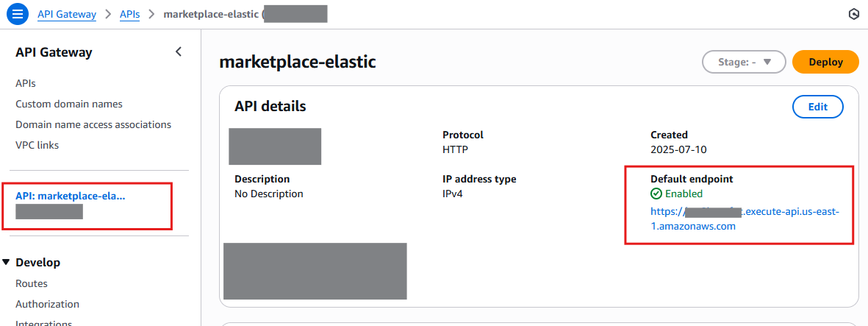868x326 pixels.
Task: Select VPC links in sidebar
Action: coord(37,146)
